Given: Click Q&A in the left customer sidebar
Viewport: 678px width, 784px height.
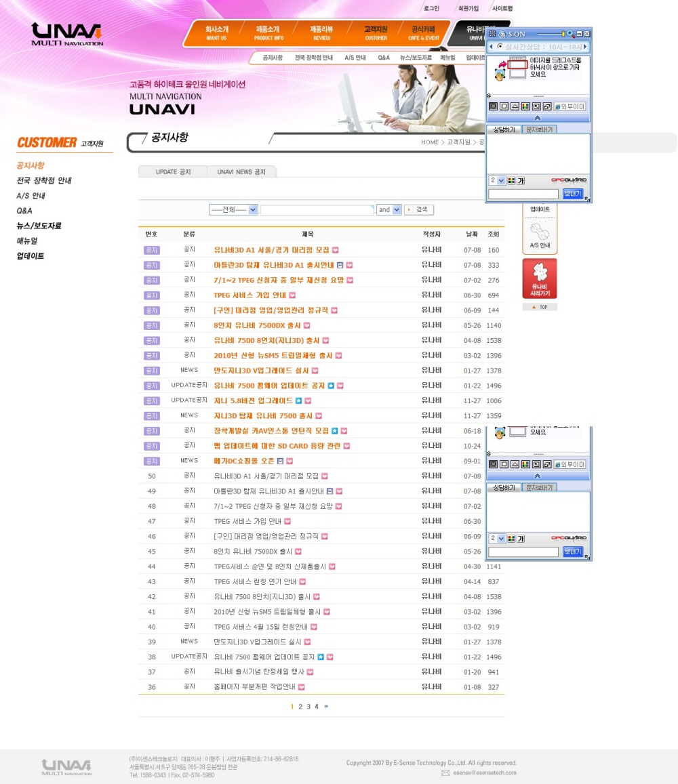Looking at the screenshot, I should 24,211.
